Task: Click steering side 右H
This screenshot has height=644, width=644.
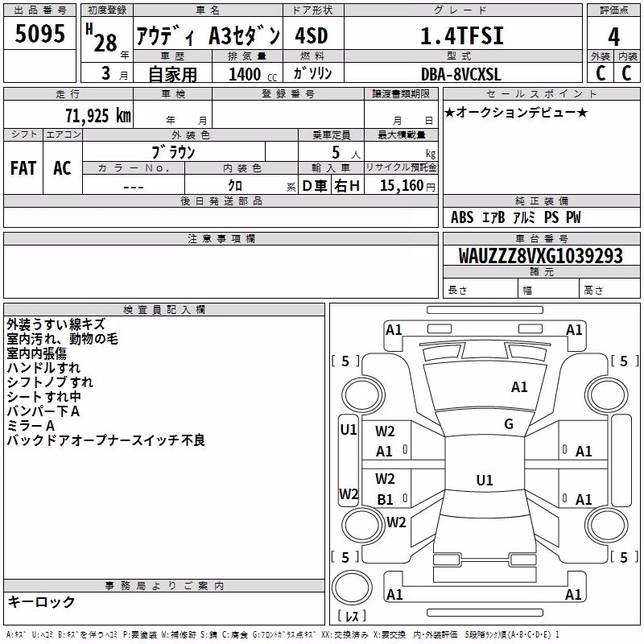Action: [347, 186]
